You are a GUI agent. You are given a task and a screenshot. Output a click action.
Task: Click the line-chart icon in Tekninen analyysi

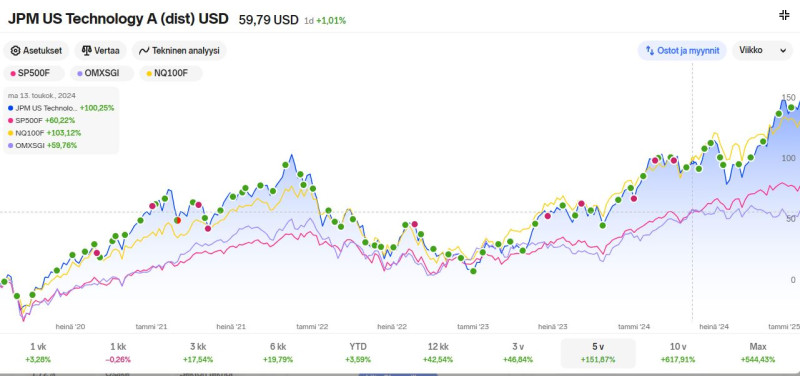click(144, 51)
